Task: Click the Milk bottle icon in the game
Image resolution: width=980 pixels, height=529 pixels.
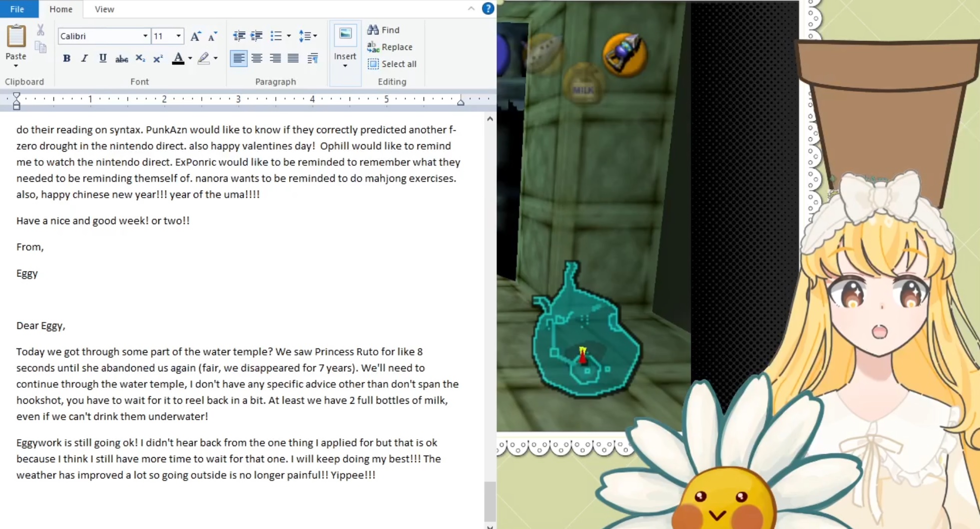Action: pos(583,86)
